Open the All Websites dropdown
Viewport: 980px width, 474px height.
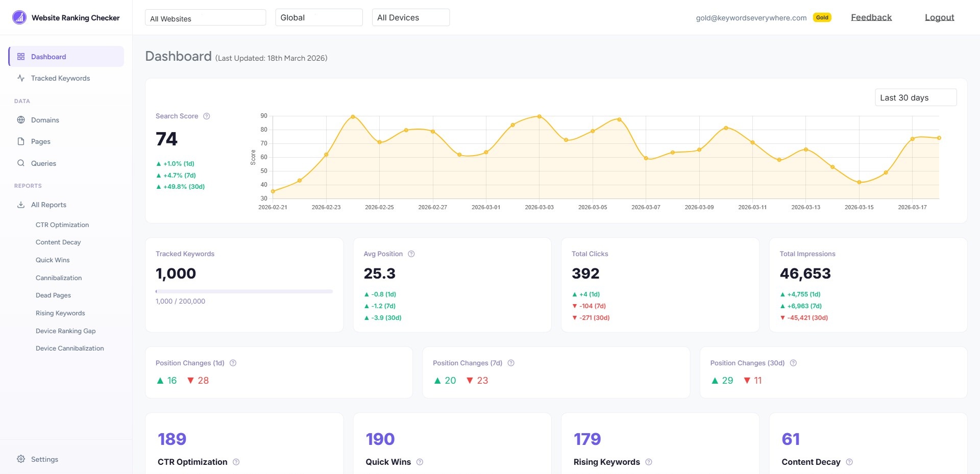[x=205, y=17]
